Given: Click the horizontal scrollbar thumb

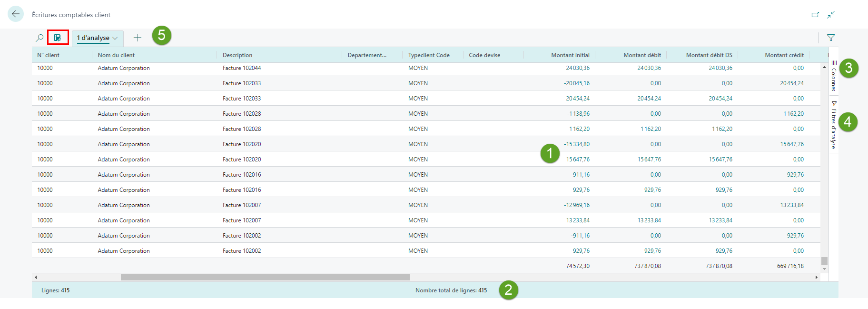Looking at the screenshot, I should coord(265,277).
